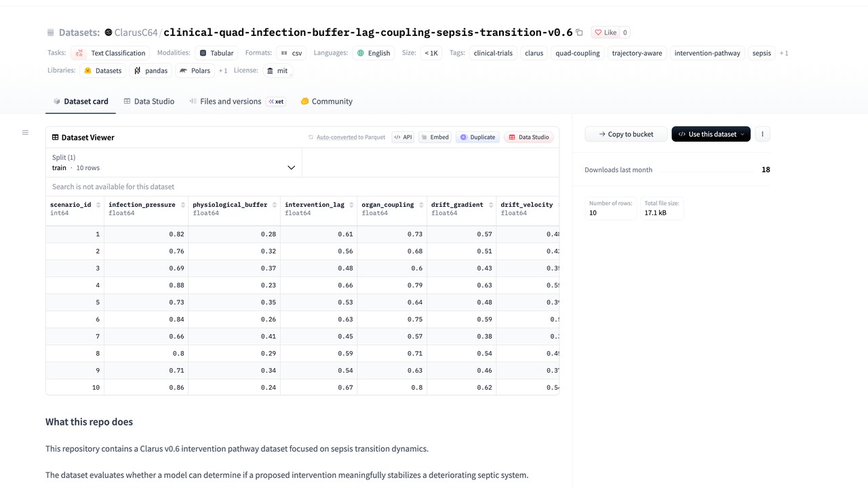Click the clinical-trials tag
Image resolution: width=868 pixels, height=488 pixels.
[493, 53]
